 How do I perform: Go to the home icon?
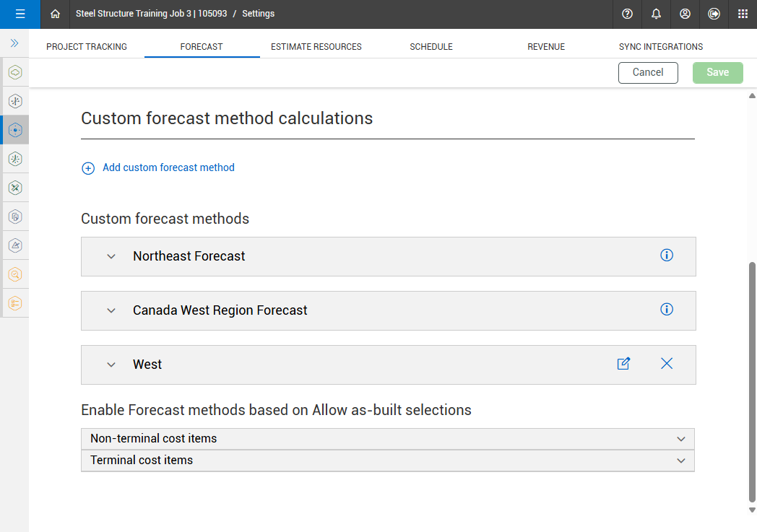click(x=56, y=14)
